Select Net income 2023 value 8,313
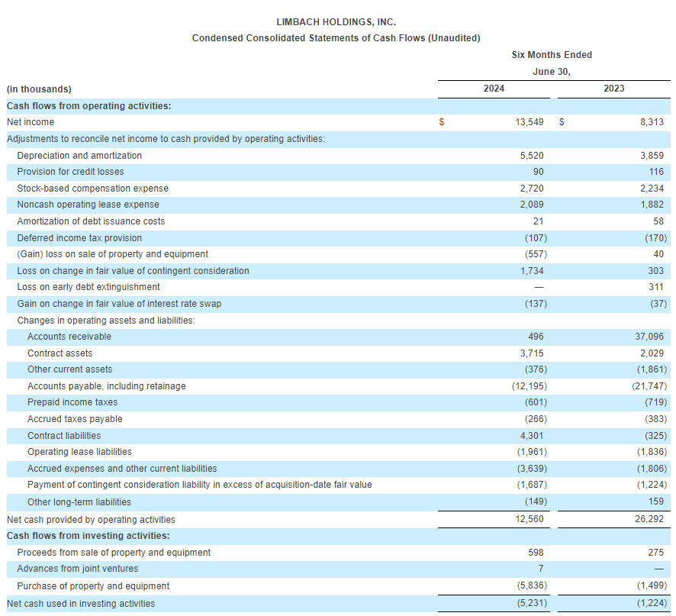Image resolution: width=676 pixels, height=616 pixels. point(652,122)
